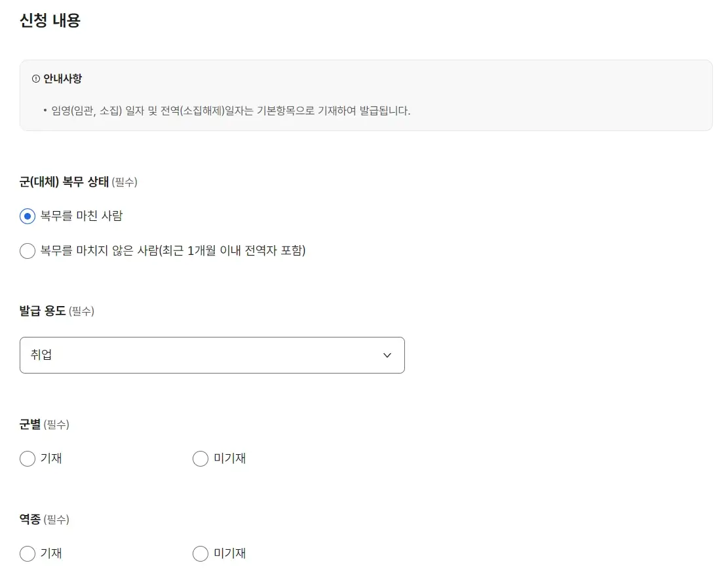Open the 발급 용도 dropdown
The width and height of the screenshot is (728, 578).
(x=212, y=355)
